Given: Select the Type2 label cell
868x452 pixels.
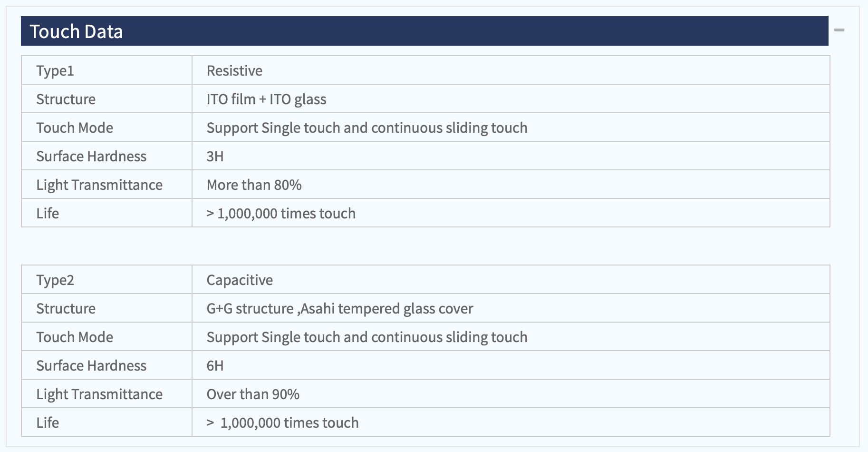Looking at the screenshot, I should [106, 280].
